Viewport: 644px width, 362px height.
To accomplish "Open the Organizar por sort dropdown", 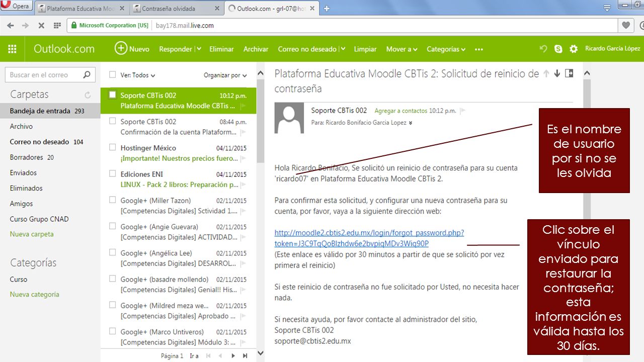I will (x=225, y=75).
